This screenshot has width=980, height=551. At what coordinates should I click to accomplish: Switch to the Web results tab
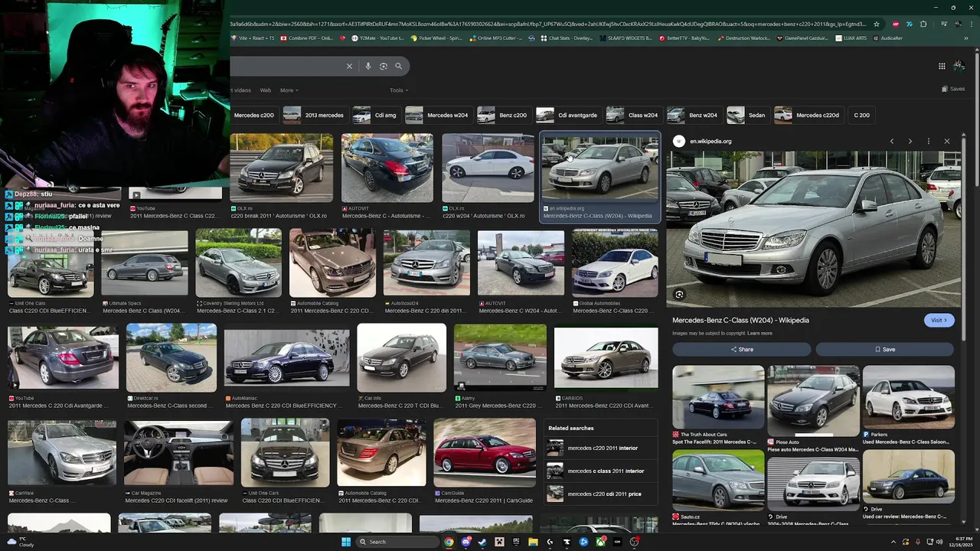(265, 90)
